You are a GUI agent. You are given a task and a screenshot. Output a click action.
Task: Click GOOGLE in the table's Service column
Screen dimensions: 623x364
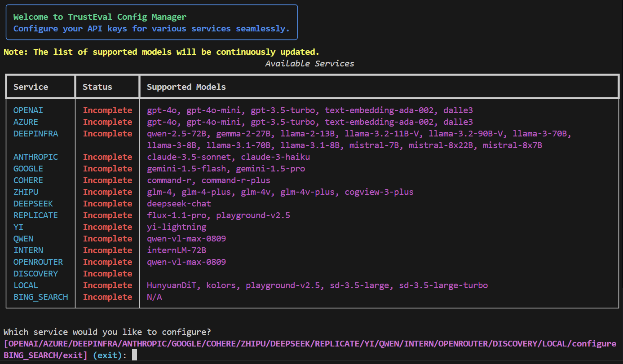tap(28, 169)
